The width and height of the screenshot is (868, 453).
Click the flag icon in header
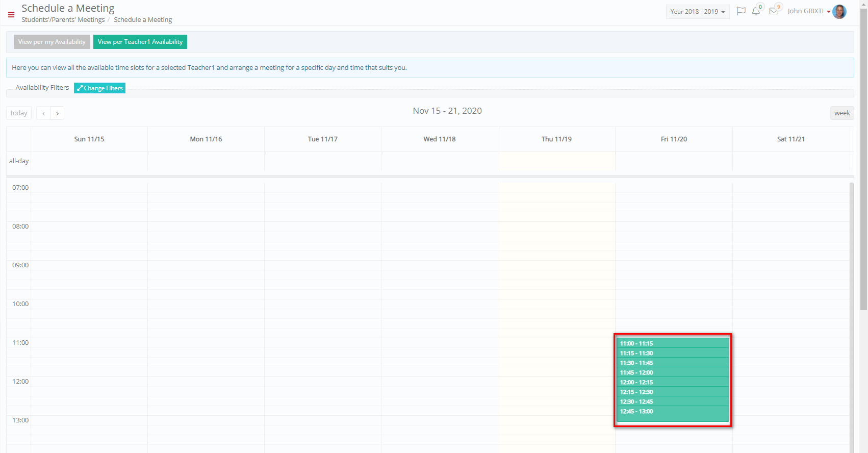click(741, 11)
